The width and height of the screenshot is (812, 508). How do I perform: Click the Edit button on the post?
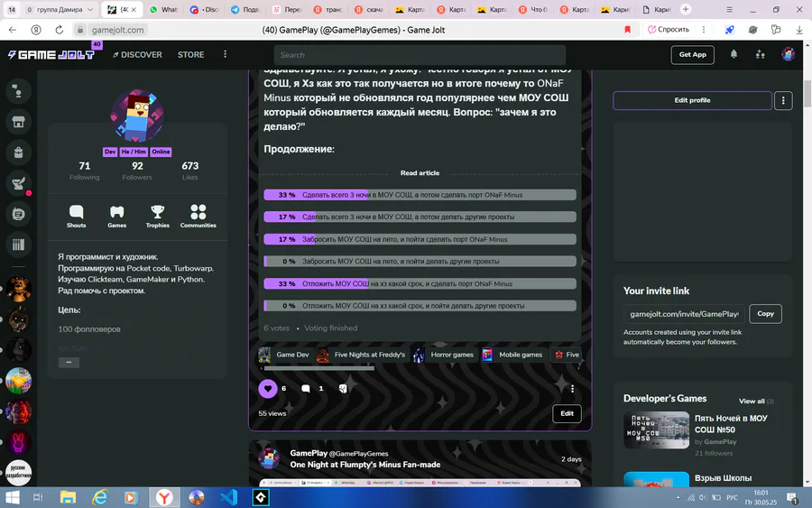point(567,413)
